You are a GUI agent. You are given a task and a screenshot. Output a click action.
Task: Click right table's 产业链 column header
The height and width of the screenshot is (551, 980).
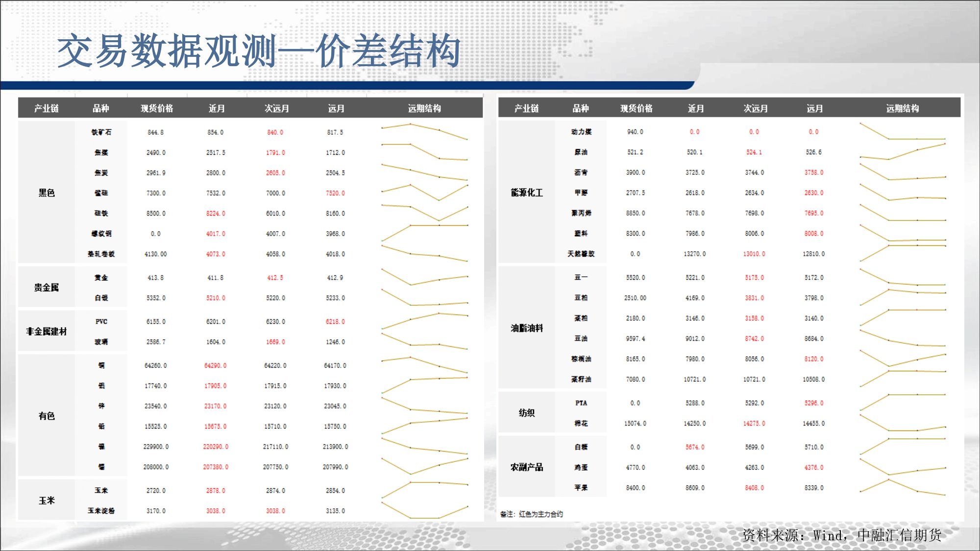tap(526, 108)
